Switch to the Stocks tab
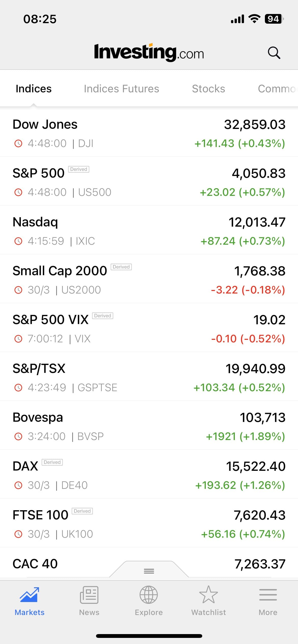 click(208, 89)
